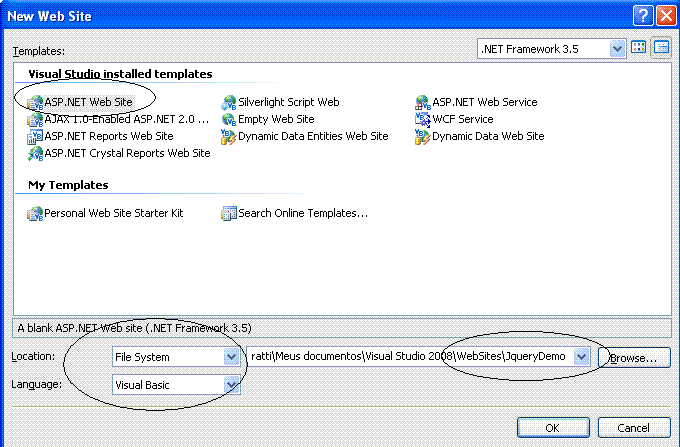
Task: Click the 'ASP.NET Web Service' label
Action: (485, 102)
